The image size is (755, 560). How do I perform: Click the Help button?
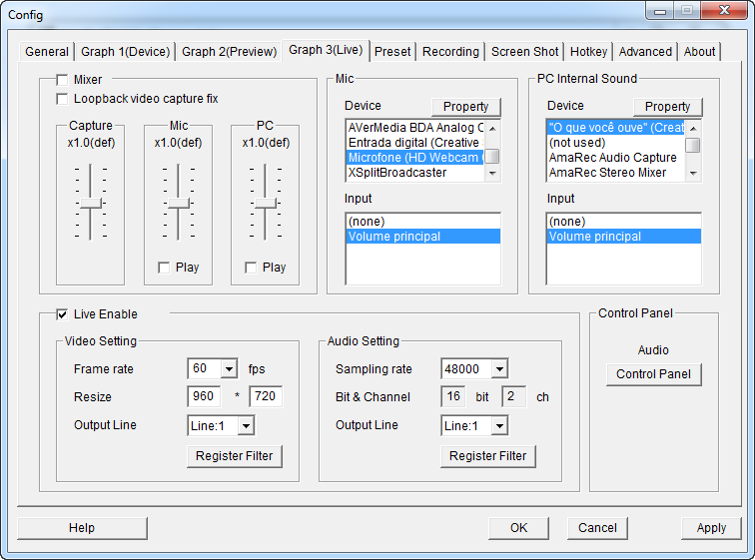[82, 528]
